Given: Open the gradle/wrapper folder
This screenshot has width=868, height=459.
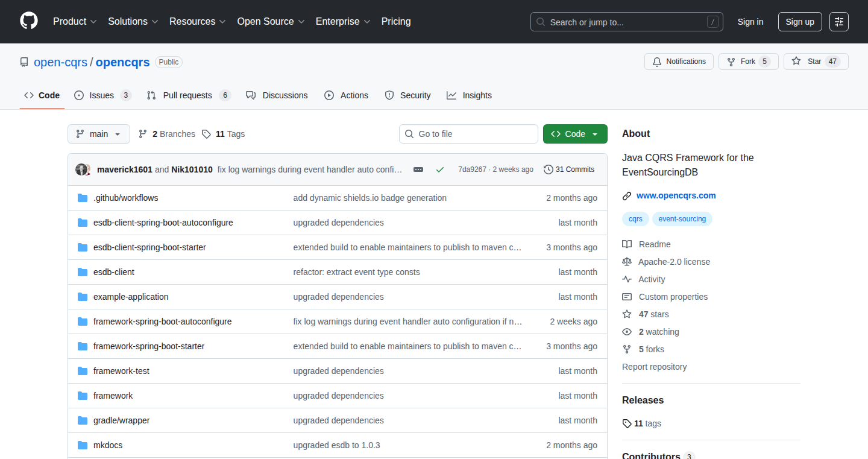Looking at the screenshot, I should tap(122, 420).
